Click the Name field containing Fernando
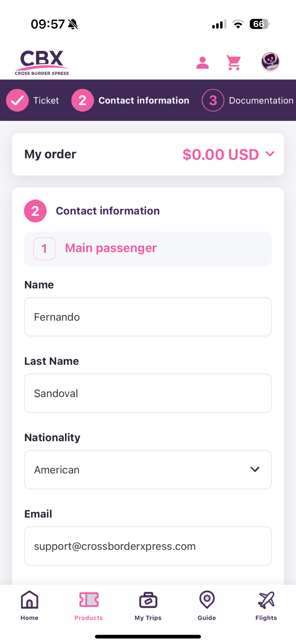The width and height of the screenshot is (296, 644). [148, 317]
